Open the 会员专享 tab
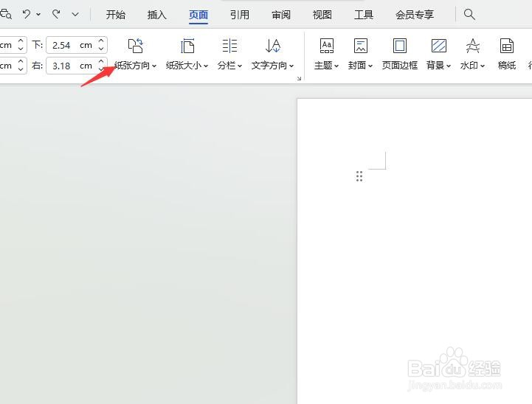The height and width of the screenshot is (404, 532). pos(415,15)
